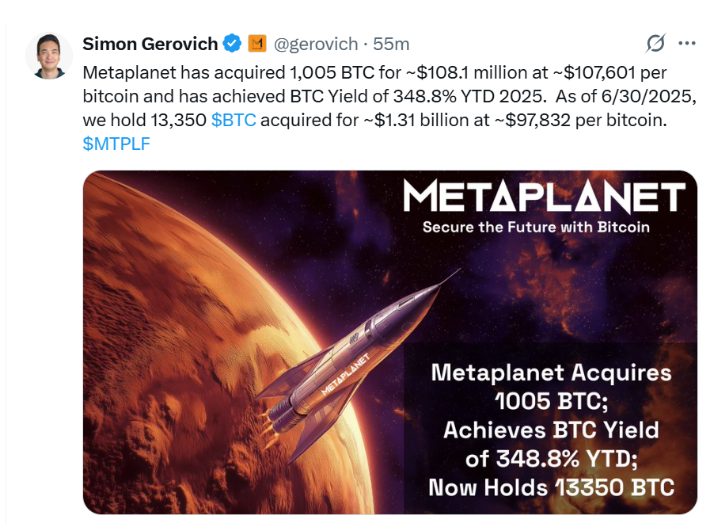Image resolution: width=720 pixels, height=529 pixels.
Task: Click the 55m post timestamp
Action: pos(390,44)
